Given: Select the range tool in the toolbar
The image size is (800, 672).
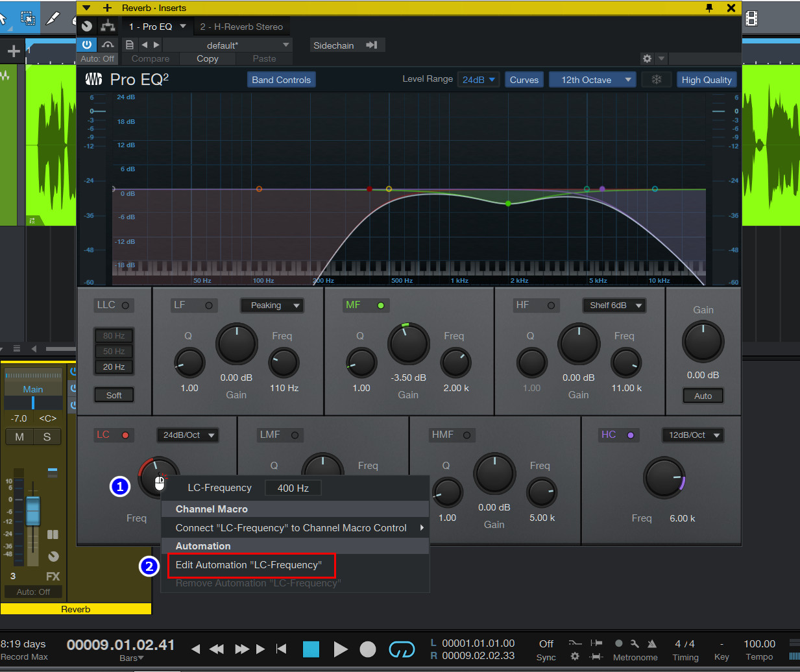Looking at the screenshot, I should (28, 18).
